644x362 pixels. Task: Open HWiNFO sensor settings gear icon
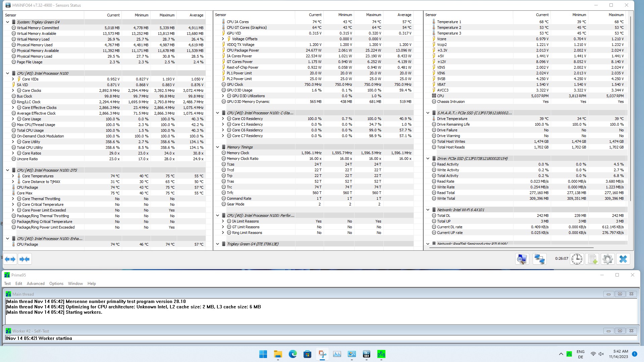coord(607,259)
